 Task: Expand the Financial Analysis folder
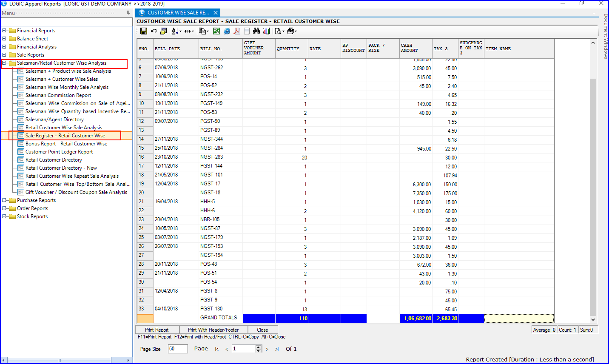tap(4, 47)
